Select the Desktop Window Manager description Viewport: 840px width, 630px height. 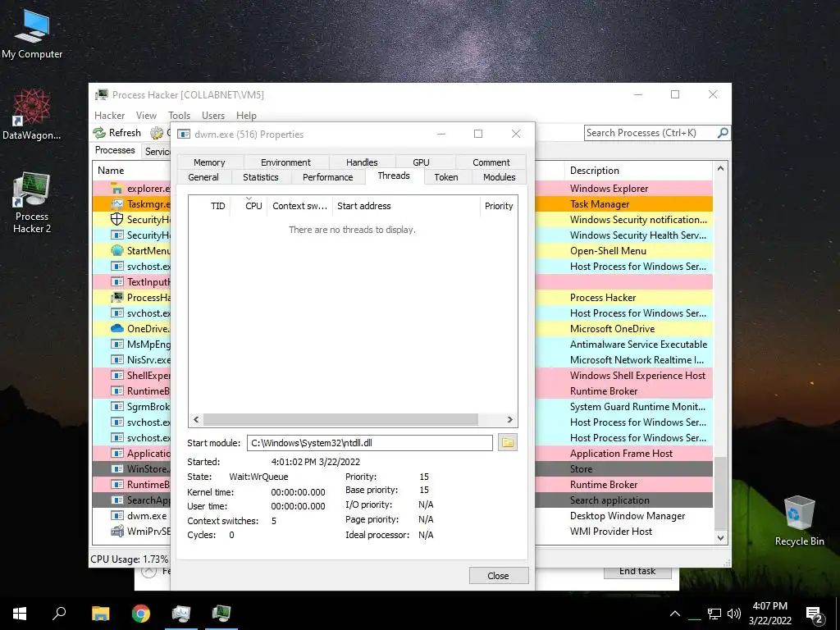coord(628,516)
